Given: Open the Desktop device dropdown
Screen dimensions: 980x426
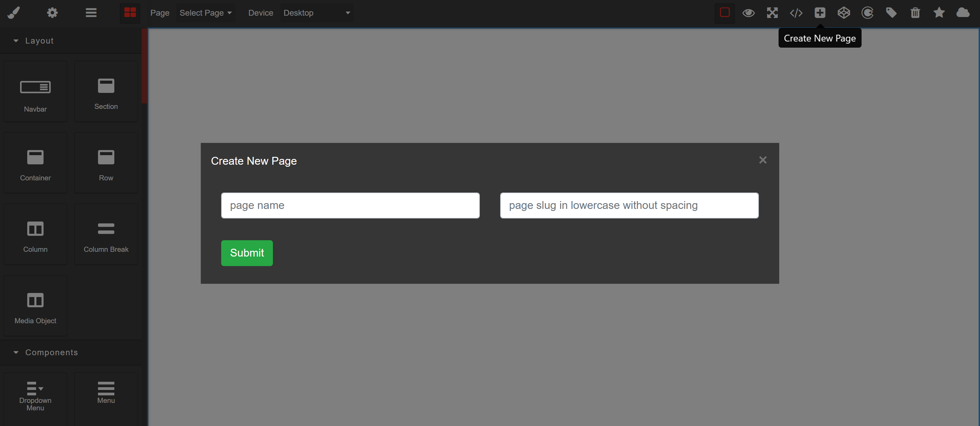Looking at the screenshot, I should pos(316,13).
